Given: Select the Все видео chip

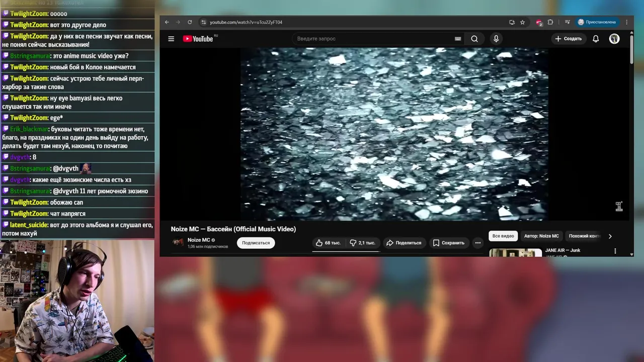Looking at the screenshot, I should point(503,236).
